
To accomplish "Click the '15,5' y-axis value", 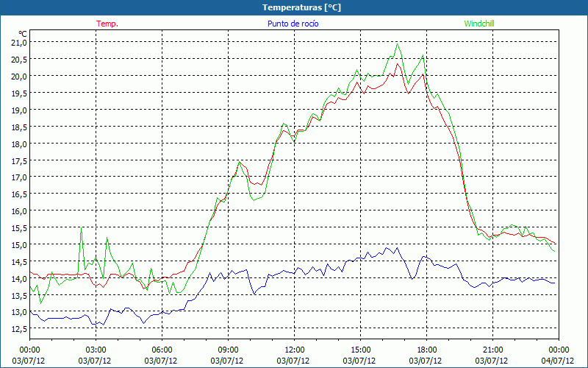I will point(19,228).
